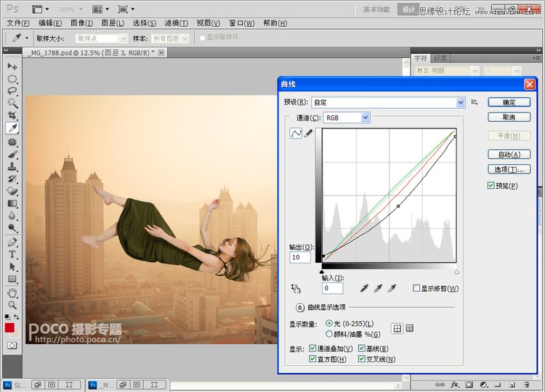This screenshot has width=545, height=392.
Task: Pick the black point eyedropper
Action: coord(364,288)
